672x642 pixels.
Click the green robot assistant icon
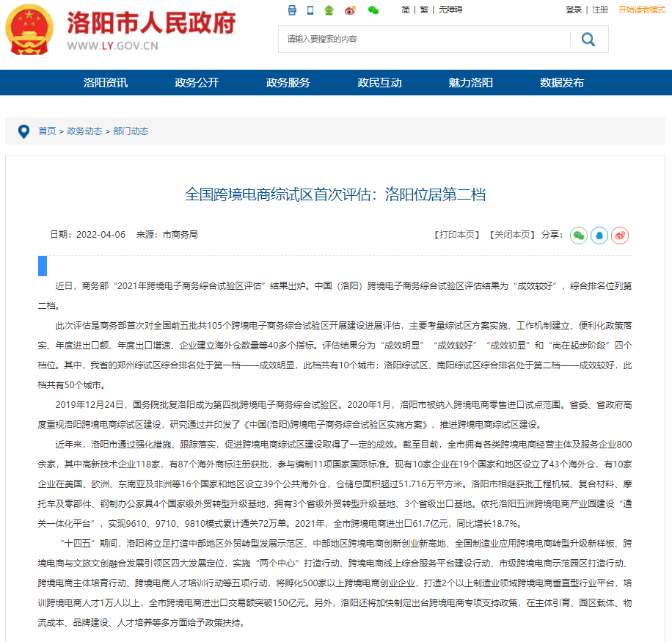tap(329, 10)
